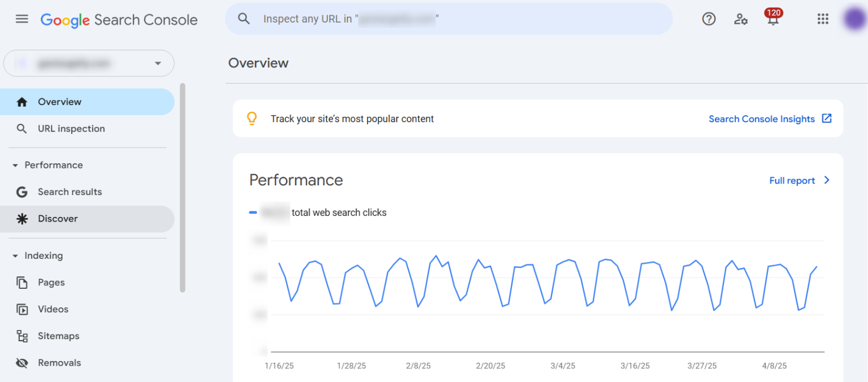Open the Discover report

58,219
